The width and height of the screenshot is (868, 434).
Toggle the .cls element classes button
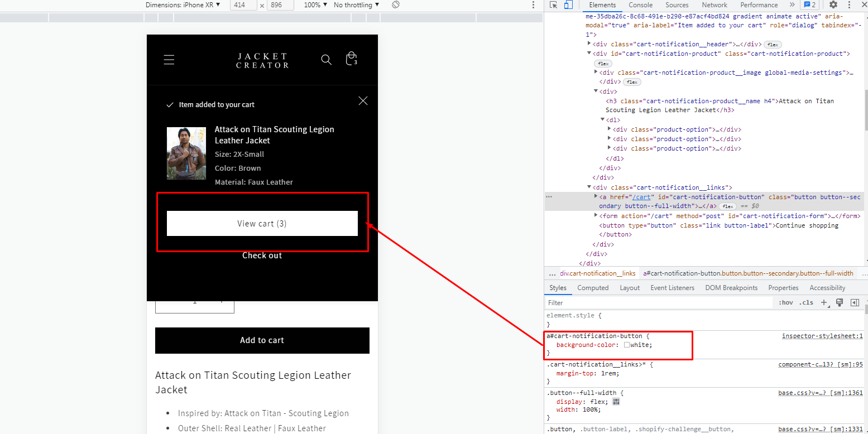pos(806,303)
